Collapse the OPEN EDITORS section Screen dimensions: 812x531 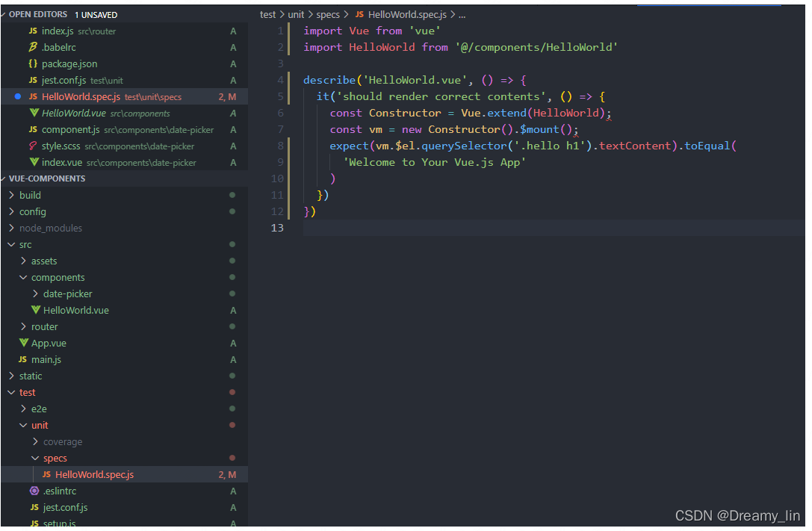pos(4,14)
